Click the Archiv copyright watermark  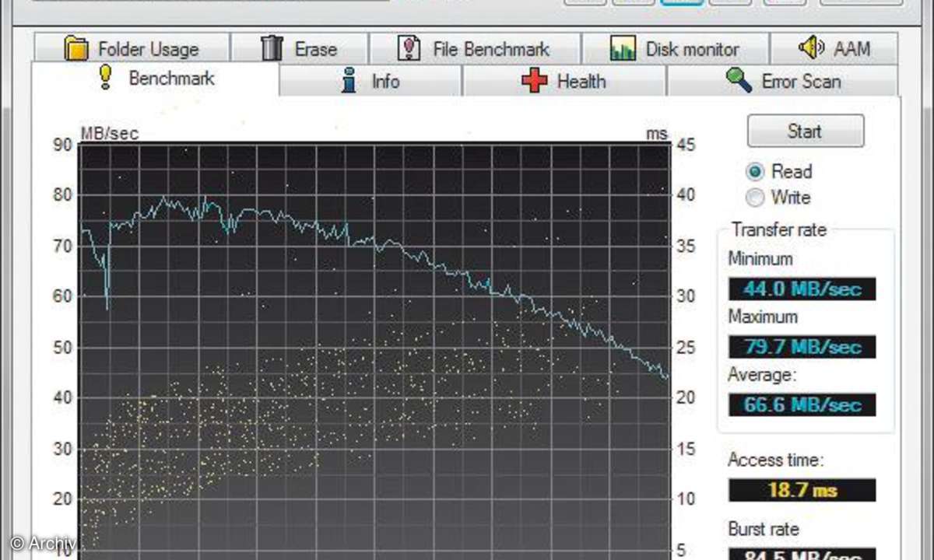pos(43,543)
